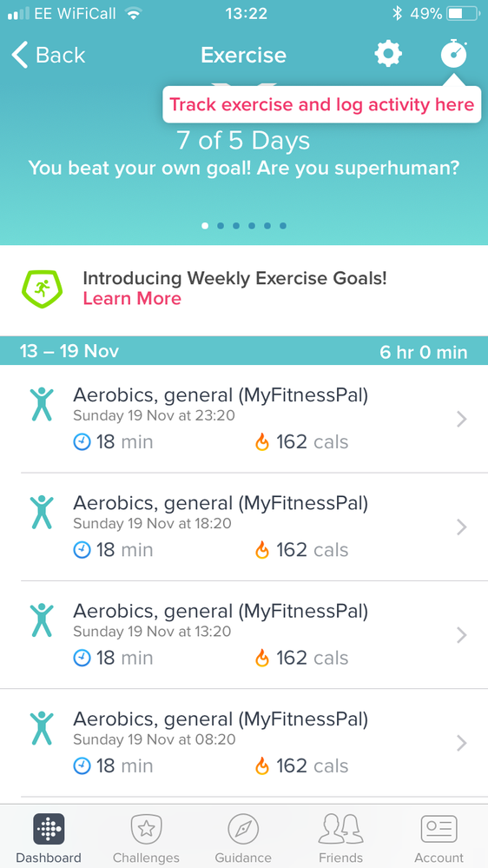Go back using the Back button
Screen dimensions: 488x868
coord(48,56)
